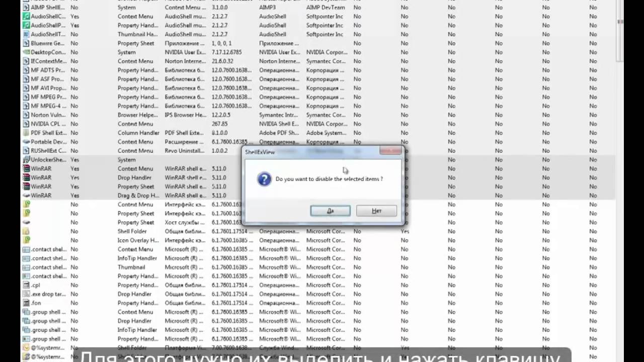Click 'Adobe PDF Sh...' product cell
Viewport: 644px width, 362px height.
[280, 133]
